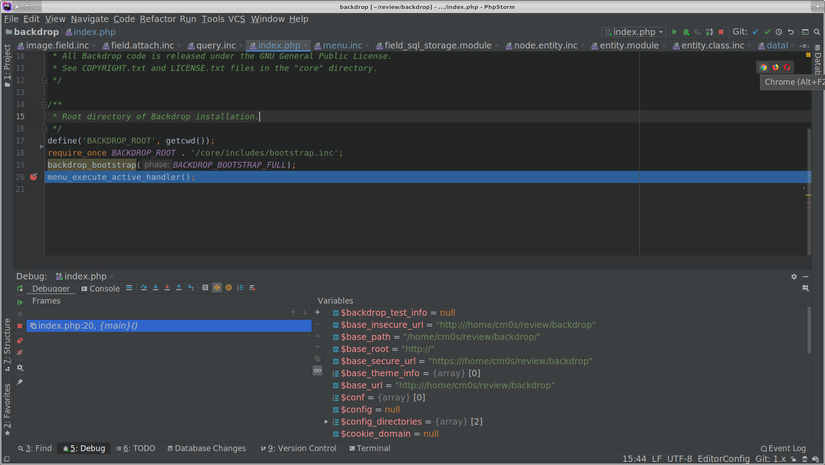Viewport: 825px width, 465px height.
Task: Open Terminal tool window
Action: 370,449
